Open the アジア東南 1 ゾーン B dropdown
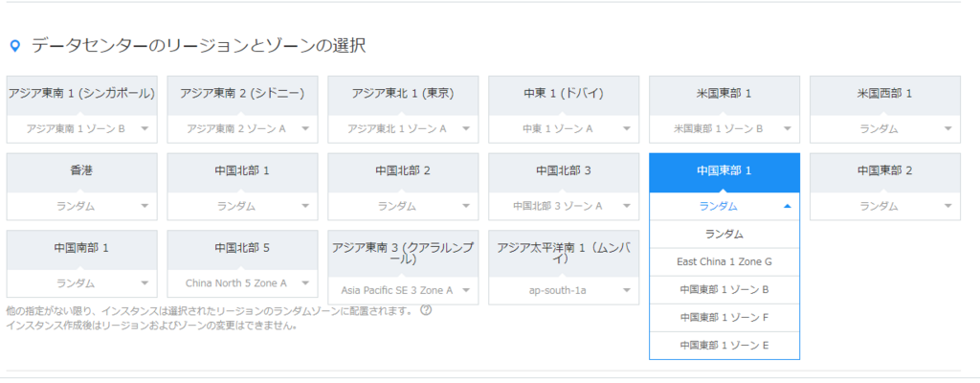The width and height of the screenshot is (980, 383). pos(82,129)
